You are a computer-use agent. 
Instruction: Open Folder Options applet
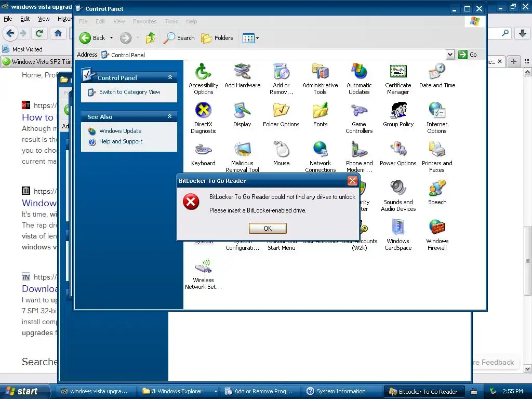[281, 115]
